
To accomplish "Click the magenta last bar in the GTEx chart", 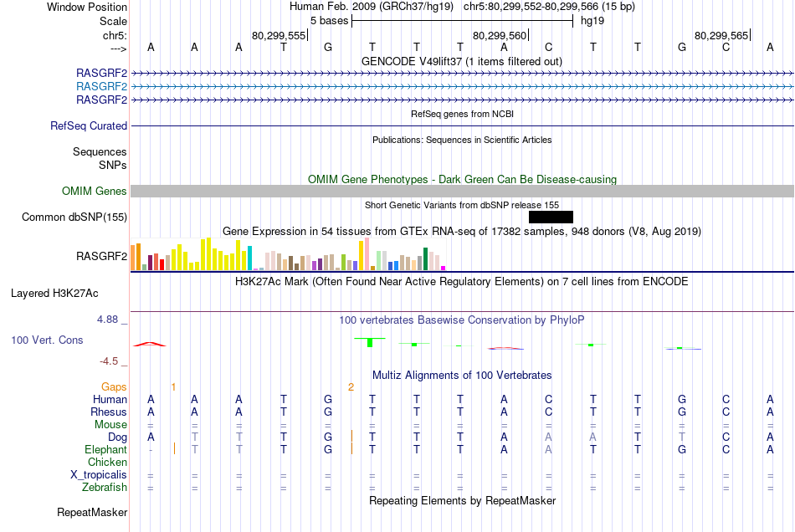I will click(443, 268).
